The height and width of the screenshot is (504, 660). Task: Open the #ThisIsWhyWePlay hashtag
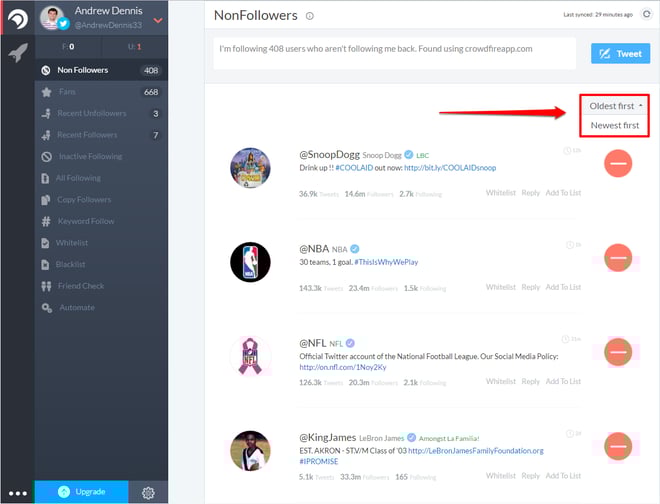pos(386,262)
